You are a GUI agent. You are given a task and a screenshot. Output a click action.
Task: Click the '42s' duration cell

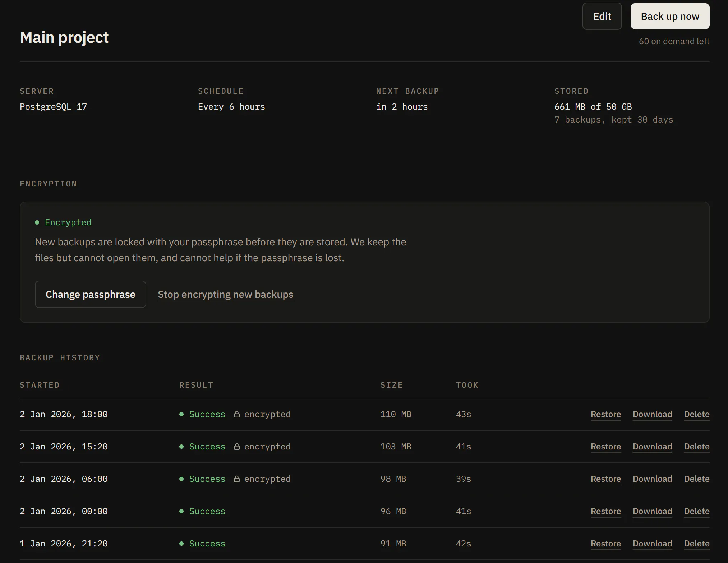click(x=463, y=544)
